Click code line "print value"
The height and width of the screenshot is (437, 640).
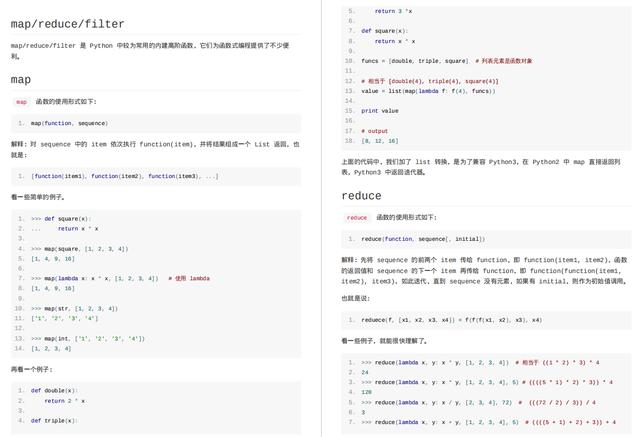pos(380,111)
